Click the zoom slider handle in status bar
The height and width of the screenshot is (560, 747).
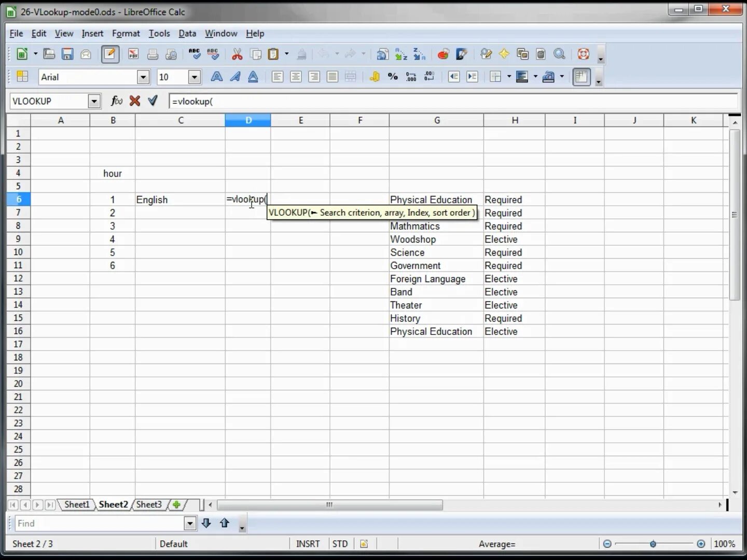pos(653,544)
